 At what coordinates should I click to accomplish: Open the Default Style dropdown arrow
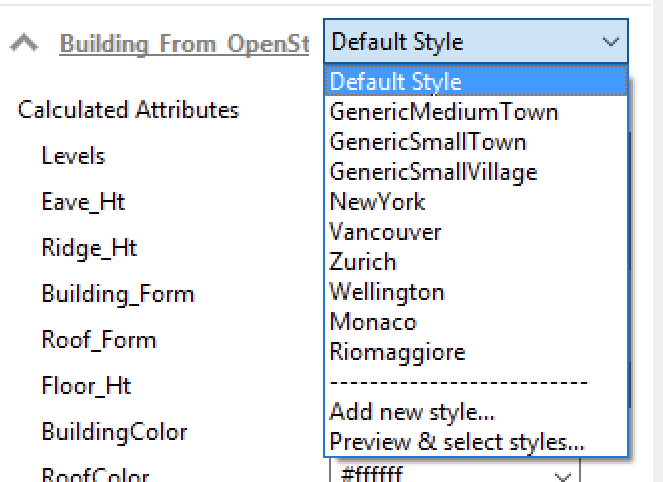pos(611,42)
